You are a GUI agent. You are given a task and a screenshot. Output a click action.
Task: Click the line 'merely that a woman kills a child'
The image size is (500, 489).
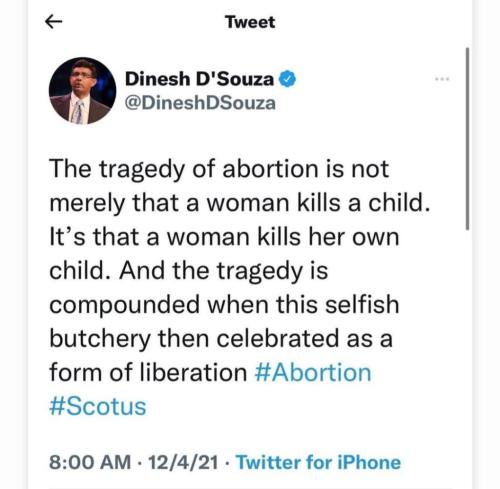click(240, 203)
